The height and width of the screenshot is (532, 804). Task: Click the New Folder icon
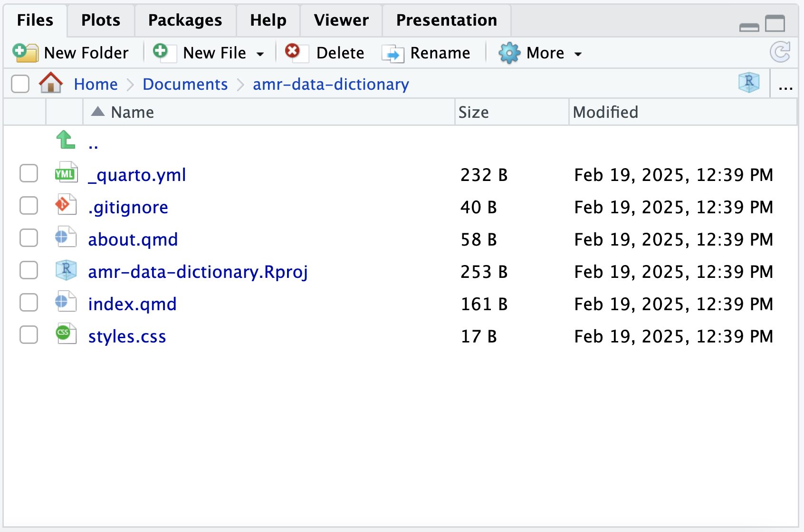(x=25, y=52)
